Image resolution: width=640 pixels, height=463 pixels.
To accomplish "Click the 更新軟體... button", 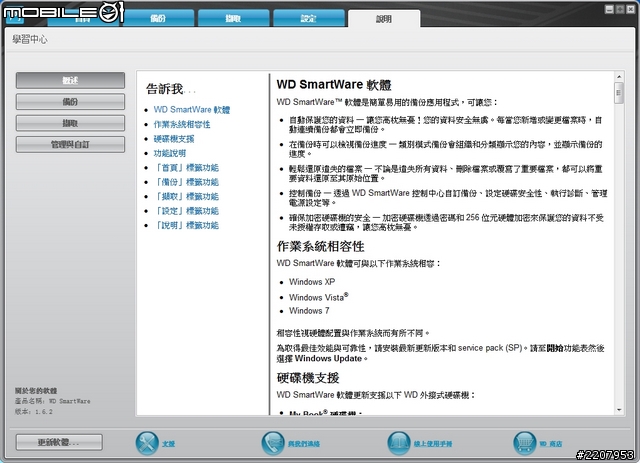I will pyautogui.click(x=59, y=442).
